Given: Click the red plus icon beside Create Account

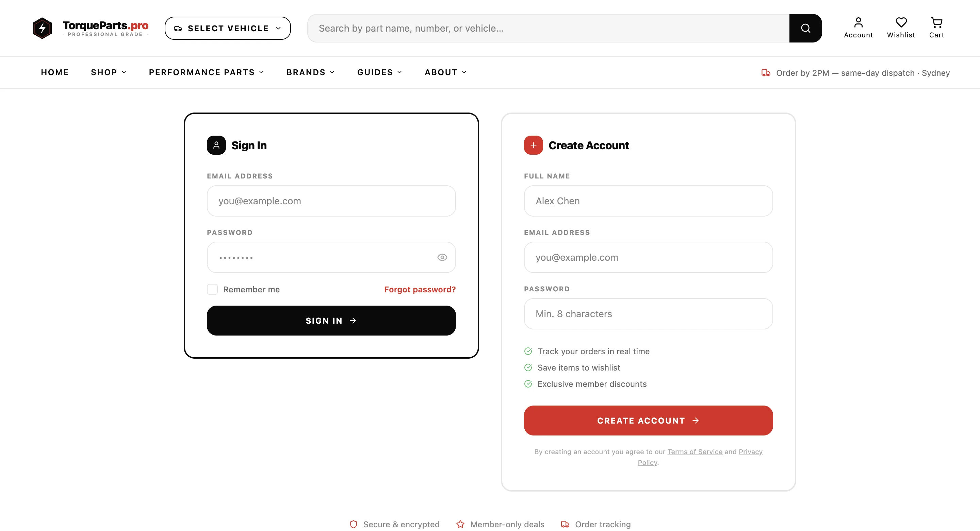Looking at the screenshot, I should click(533, 145).
